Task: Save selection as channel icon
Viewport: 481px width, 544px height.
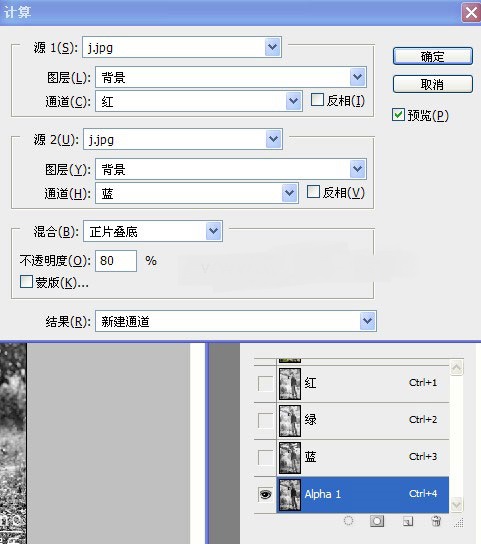Action: pyautogui.click(x=377, y=521)
